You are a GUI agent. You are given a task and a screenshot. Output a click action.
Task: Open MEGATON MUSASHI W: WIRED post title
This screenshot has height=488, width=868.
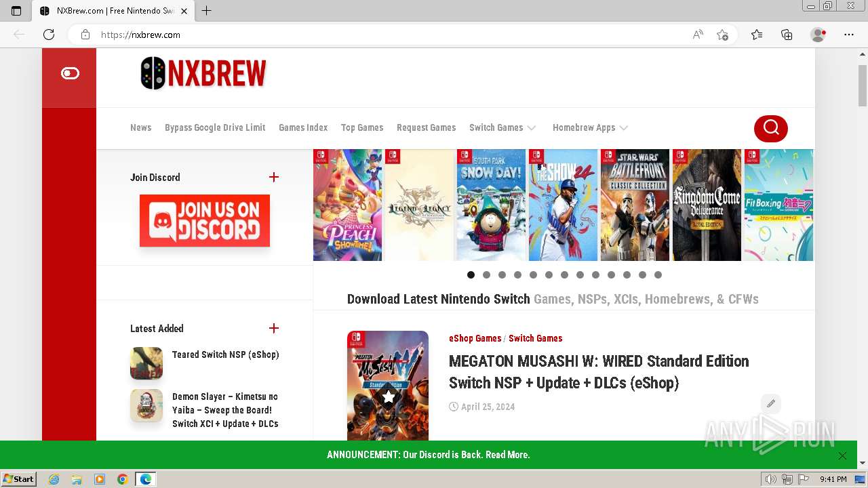tap(599, 371)
